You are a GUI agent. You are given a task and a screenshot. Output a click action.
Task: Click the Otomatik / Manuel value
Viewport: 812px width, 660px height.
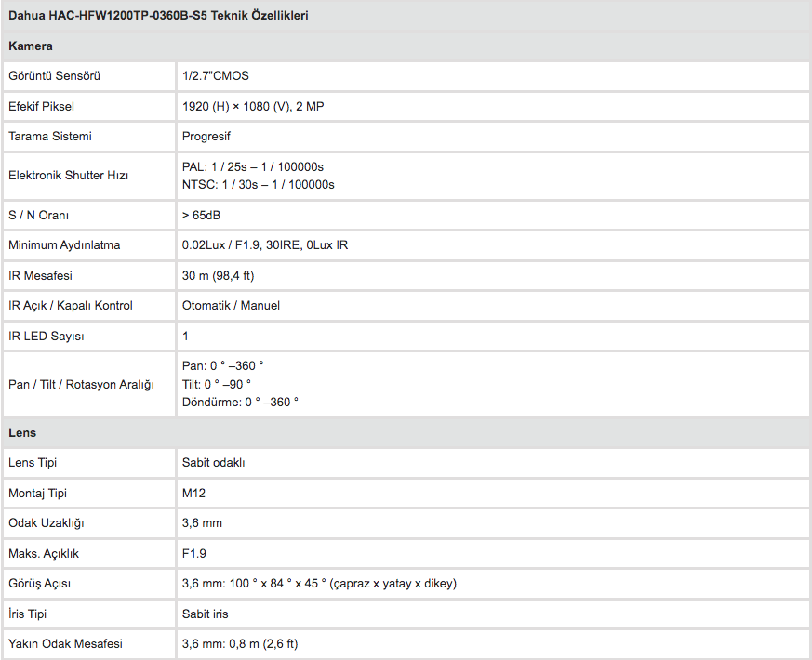click(x=231, y=306)
